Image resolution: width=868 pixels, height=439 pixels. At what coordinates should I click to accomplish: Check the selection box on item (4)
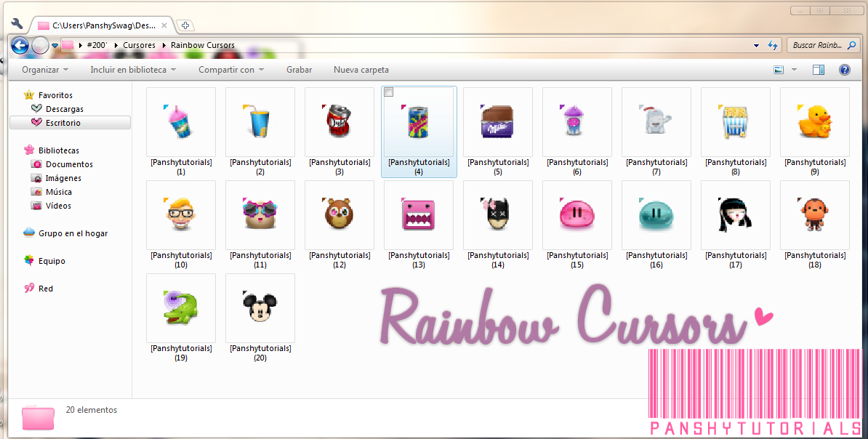click(x=389, y=92)
